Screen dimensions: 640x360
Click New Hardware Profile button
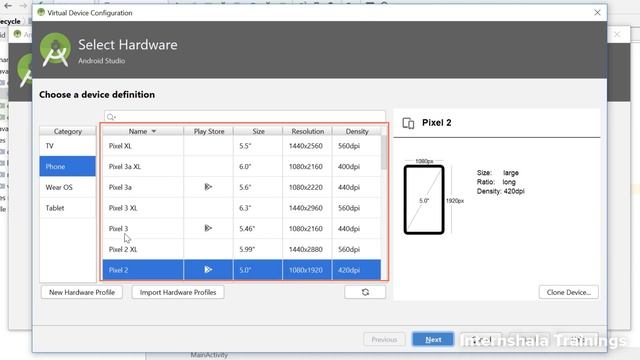tap(82, 292)
